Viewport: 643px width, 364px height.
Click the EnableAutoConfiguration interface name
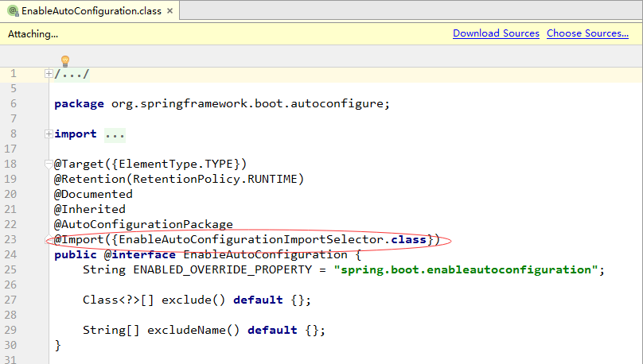pos(265,254)
